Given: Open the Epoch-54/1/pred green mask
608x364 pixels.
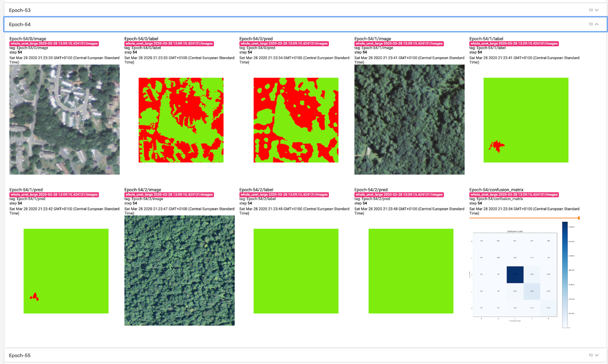Looking at the screenshot, I should point(66,271).
